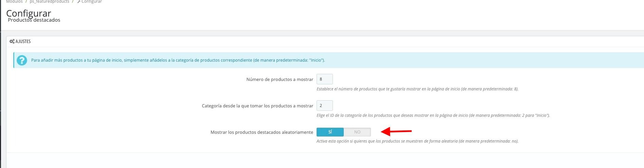Click the 'Establece el número de productos' help text

(x=417, y=89)
